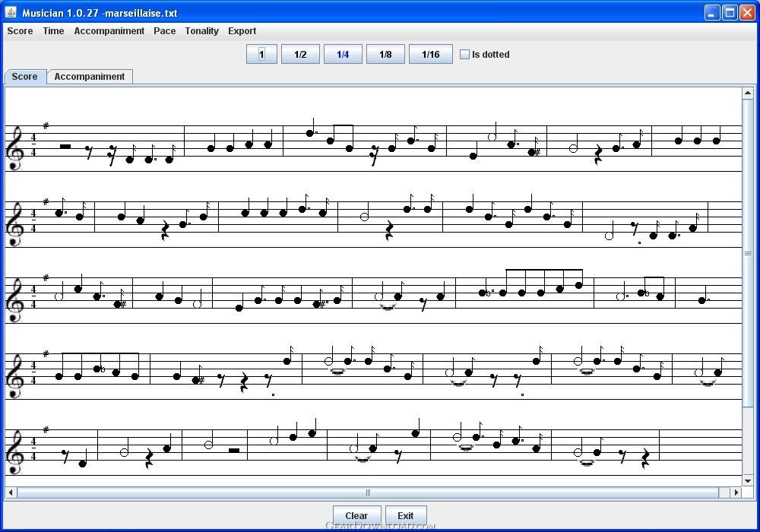Click the treble clef on the fourth staff
Viewport: 760px width, 532px height.
pos(15,376)
